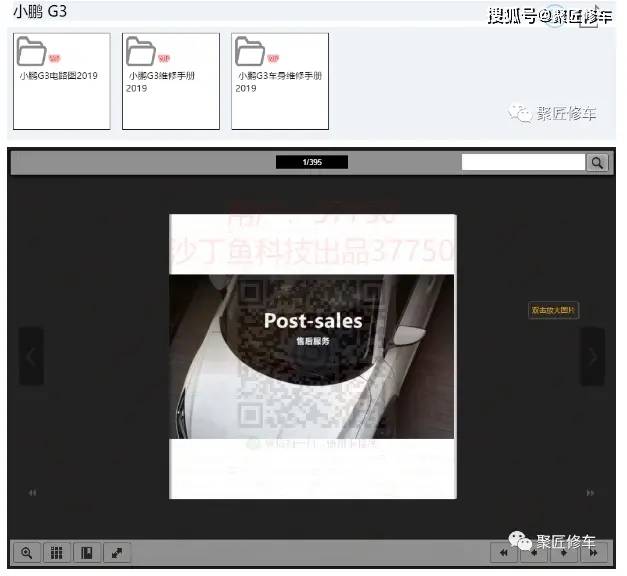Screen dimensions: 627x576
Task: Open the 小鹏G3车身维修手册2019 folder
Action: click(x=280, y=81)
